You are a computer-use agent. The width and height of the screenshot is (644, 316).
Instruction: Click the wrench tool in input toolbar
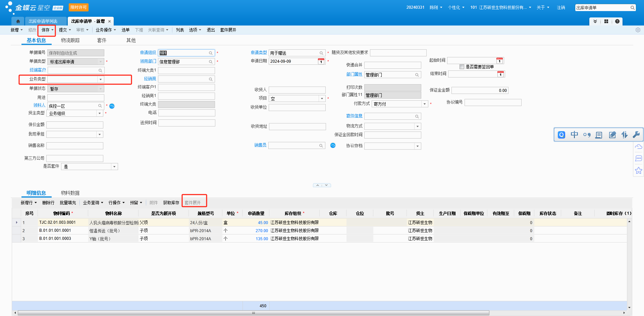636,135
